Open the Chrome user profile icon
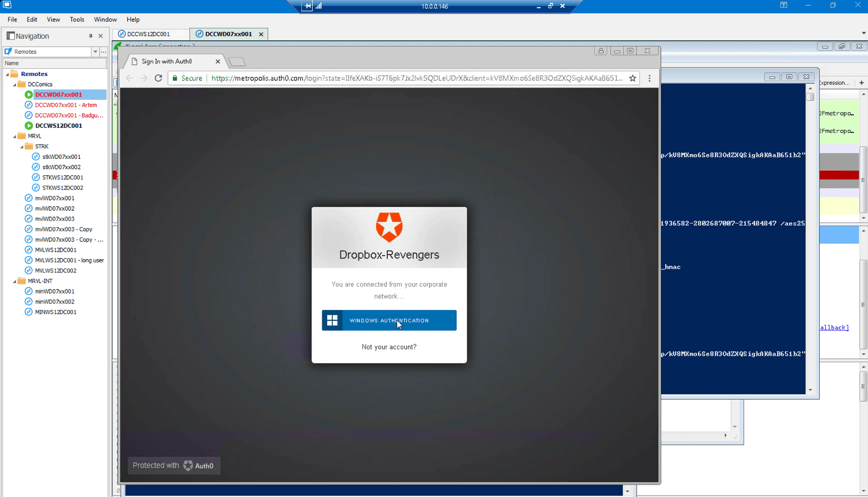The image size is (868, 497). [601, 51]
